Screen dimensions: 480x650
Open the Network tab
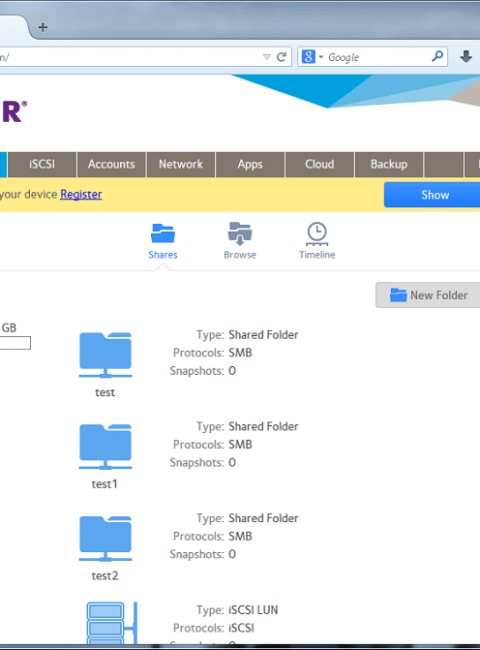pos(181,164)
